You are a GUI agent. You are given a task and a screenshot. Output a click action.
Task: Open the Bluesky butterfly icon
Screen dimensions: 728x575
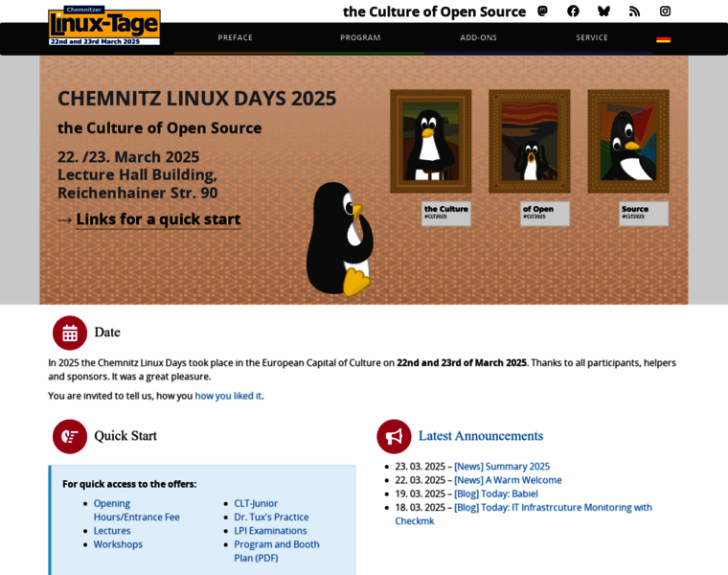(603, 11)
